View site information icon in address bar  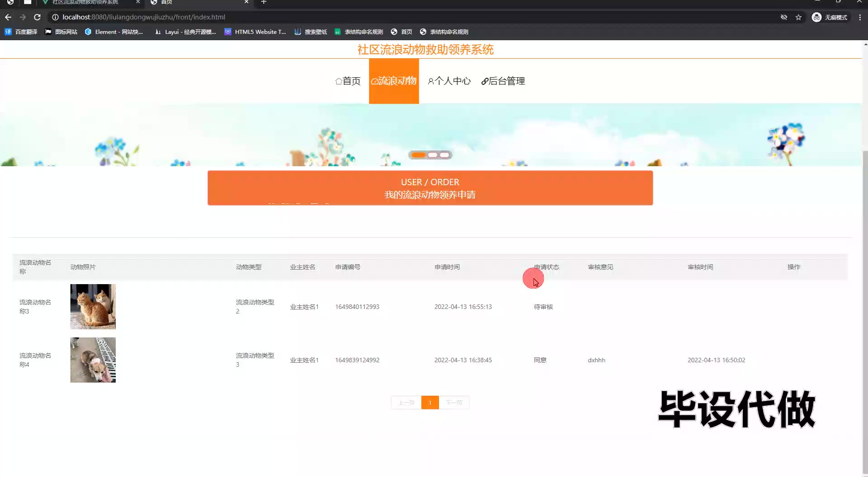55,17
